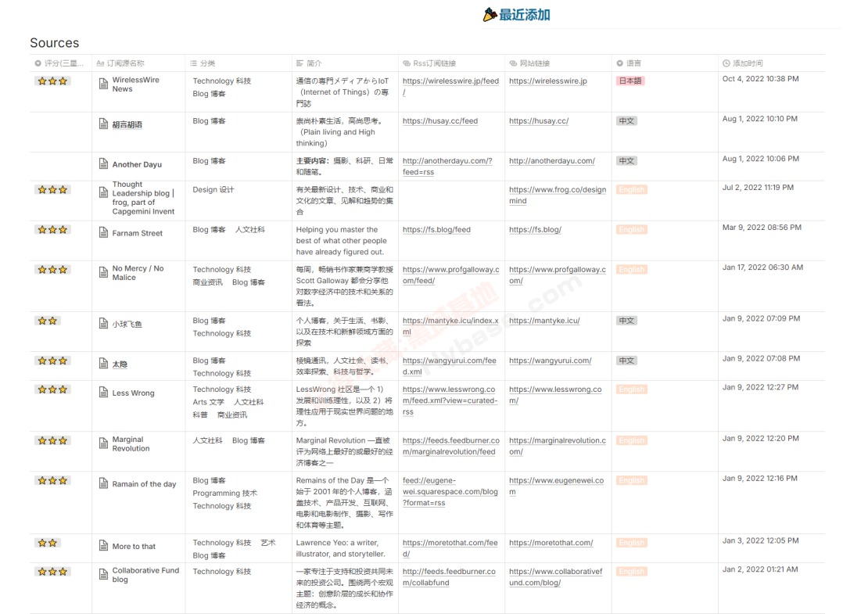Click the page icon beside Collaborative Fund blog
Image resolution: width=868 pixels, height=614 pixels.
click(103, 574)
